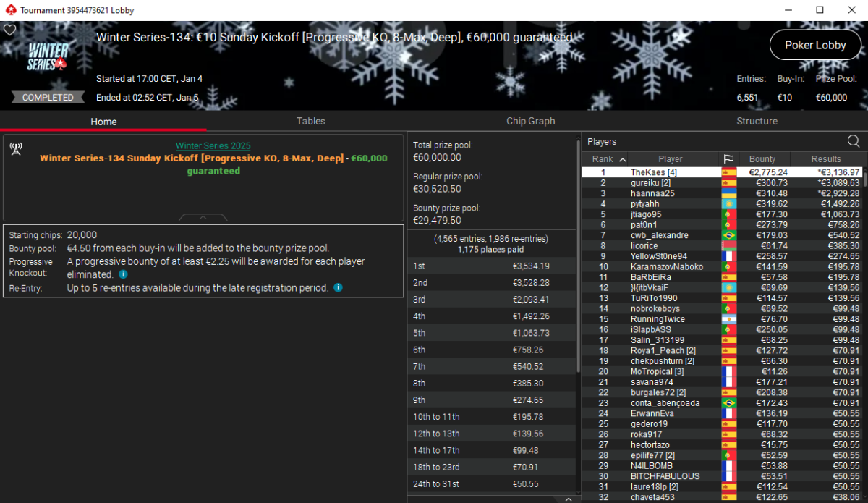868x503 pixels.
Task: Click info icon beside Progressive Knockout text
Action: 123,275
